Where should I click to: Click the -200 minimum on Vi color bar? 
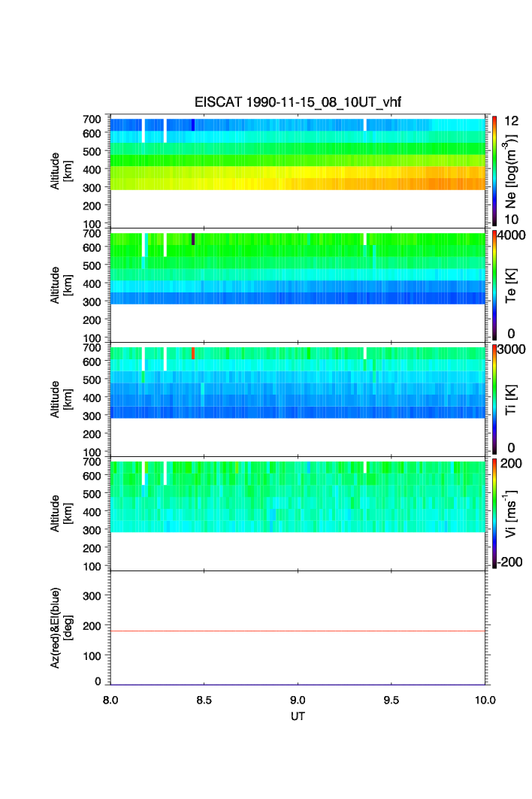(509, 562)
